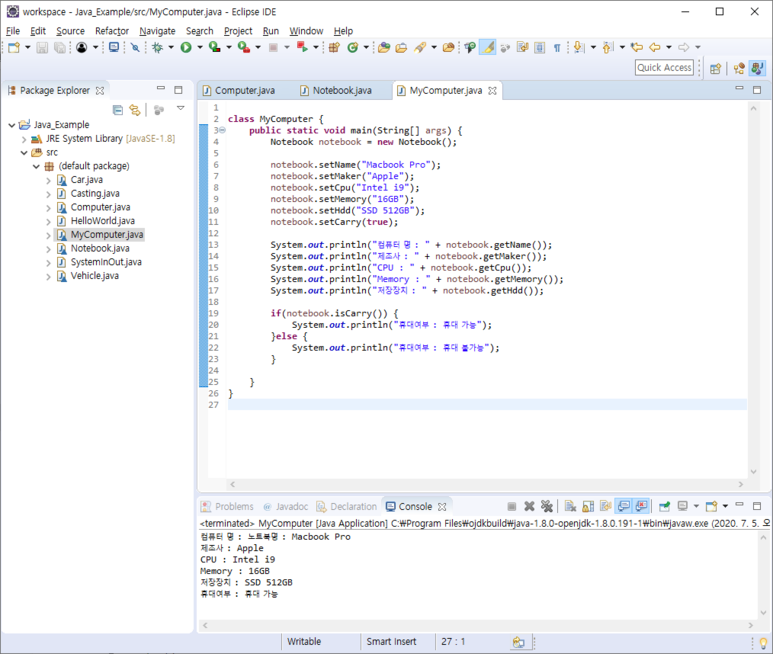Open the Navigate menu
Screen dimensions: 773x654
point(157,31)
